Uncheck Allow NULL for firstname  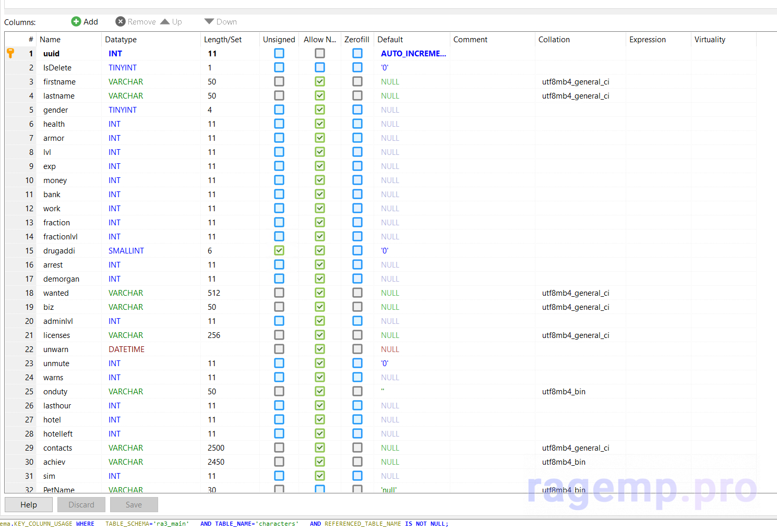(x=320, y=81)
